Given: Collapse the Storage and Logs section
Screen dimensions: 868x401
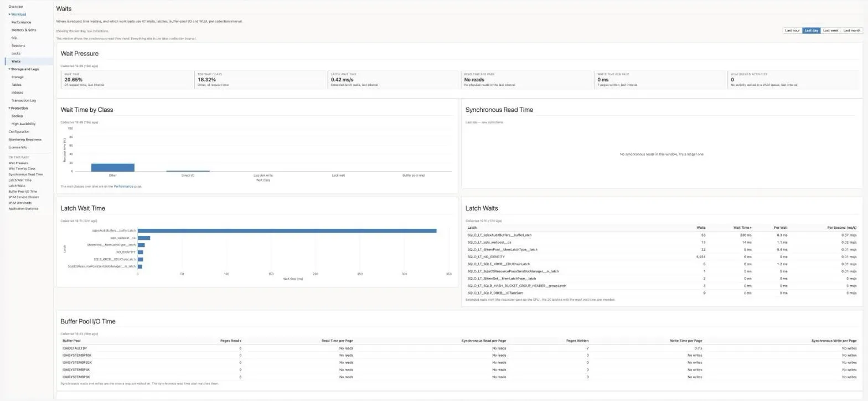Looking at the screenshot, I should 24,69.
